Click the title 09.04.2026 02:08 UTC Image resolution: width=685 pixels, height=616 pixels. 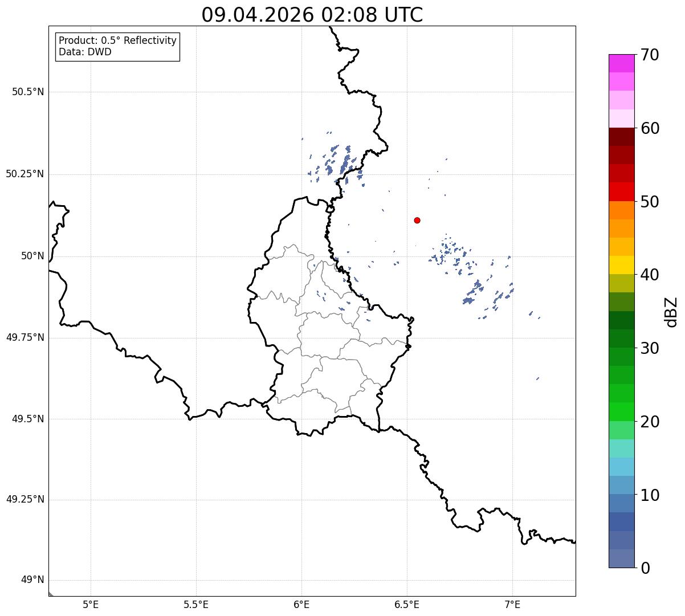[x=312, y=15]
